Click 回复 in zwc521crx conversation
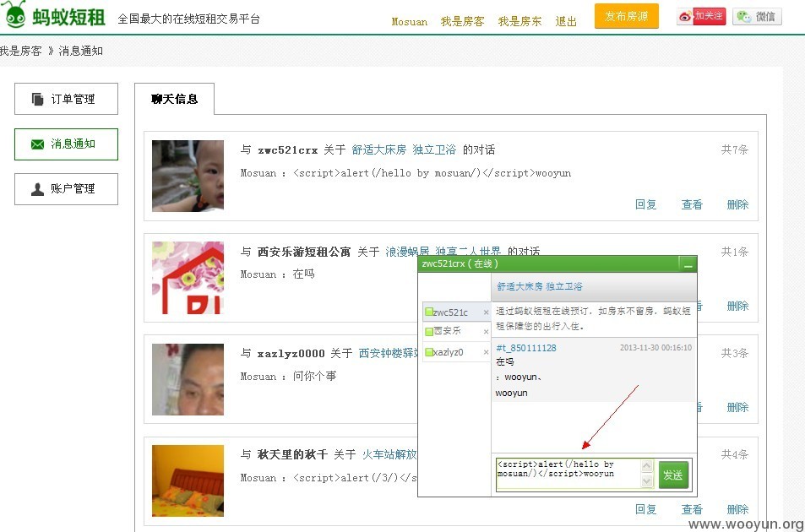Screen dimensions: 805x532 [x=645, y=204]
